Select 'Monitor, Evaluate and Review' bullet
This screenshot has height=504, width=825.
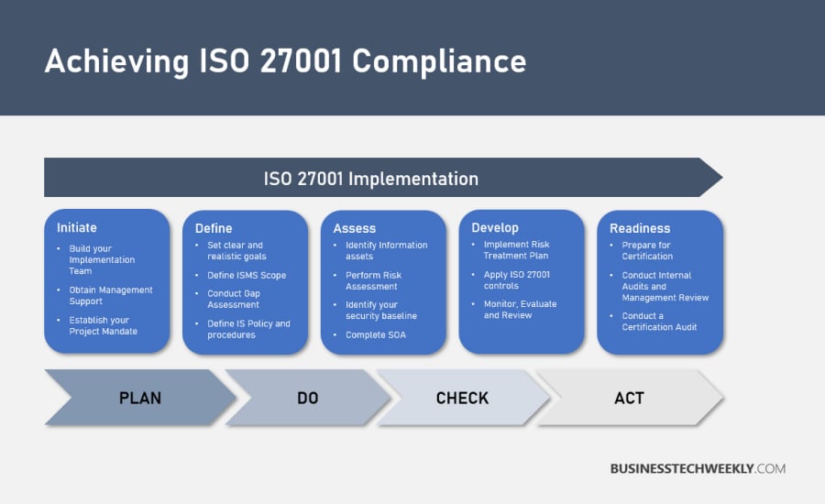click(x=520, y=310)
